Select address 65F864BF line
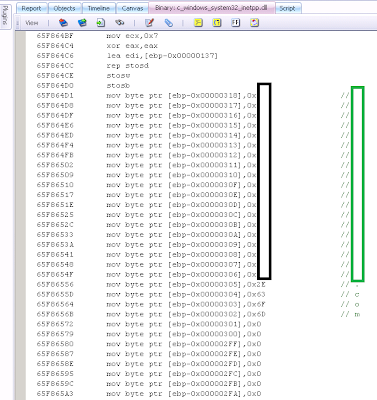 click(55, 36)
